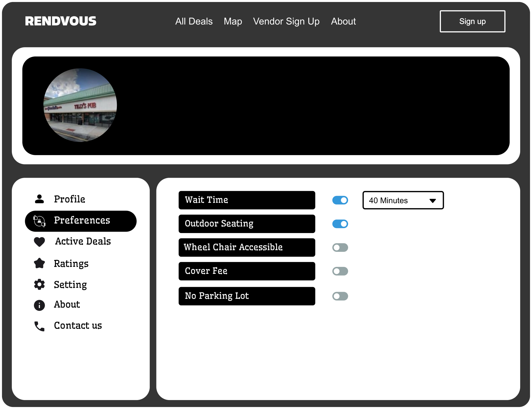The width and height of the screenshot is (532, 409).
Task: Click the Setting gear icon
Action: click(39, 285)
